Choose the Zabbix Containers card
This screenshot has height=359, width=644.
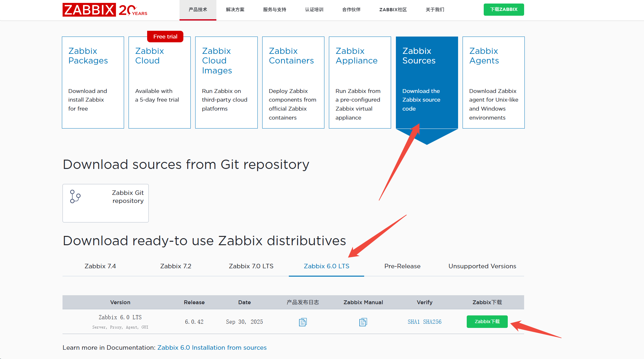click(x=293, y=82)
